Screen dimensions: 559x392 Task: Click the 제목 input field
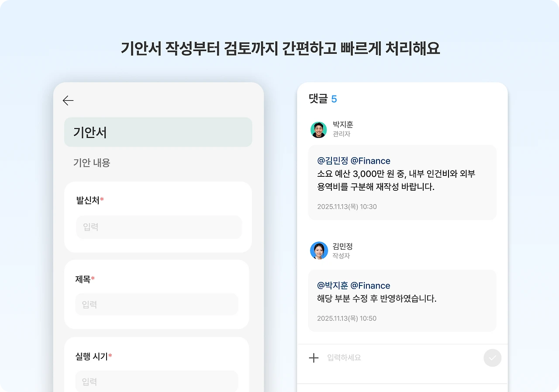[x=157, y=304]
